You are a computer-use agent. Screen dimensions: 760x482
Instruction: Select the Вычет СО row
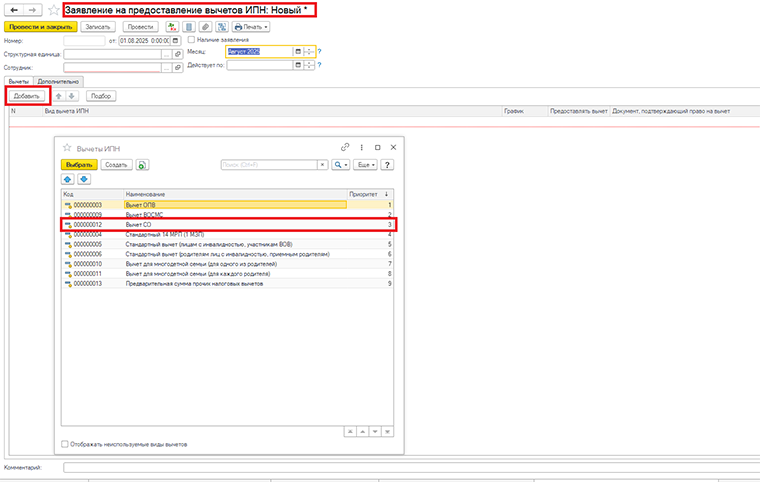point(230,225)
